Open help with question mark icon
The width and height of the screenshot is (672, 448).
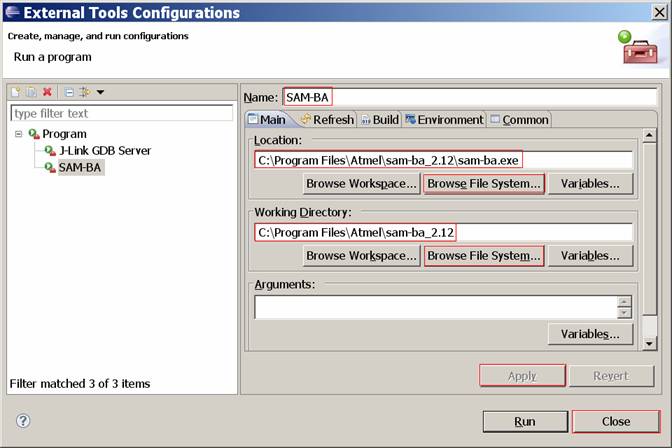(x=23, y=421)
